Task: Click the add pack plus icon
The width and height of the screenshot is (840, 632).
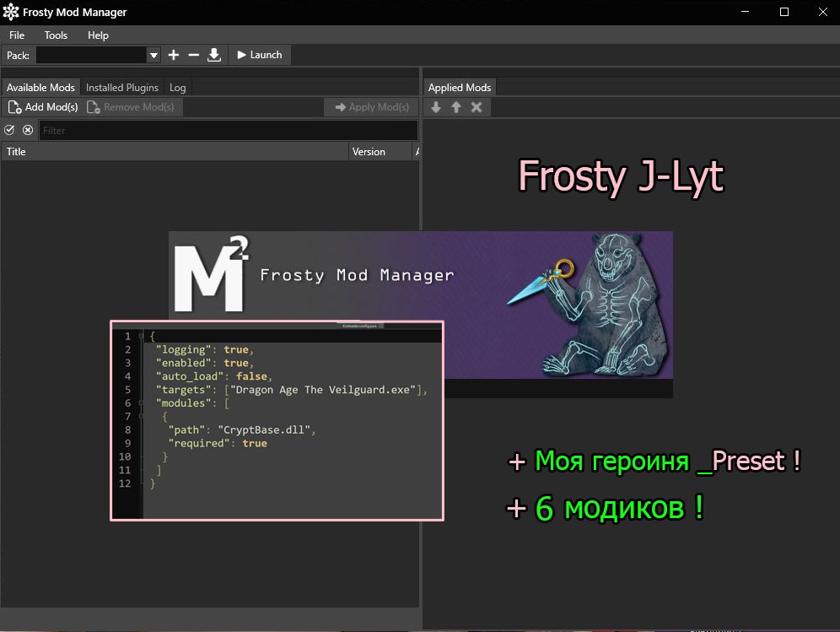Action: click(x=174, y=55)
